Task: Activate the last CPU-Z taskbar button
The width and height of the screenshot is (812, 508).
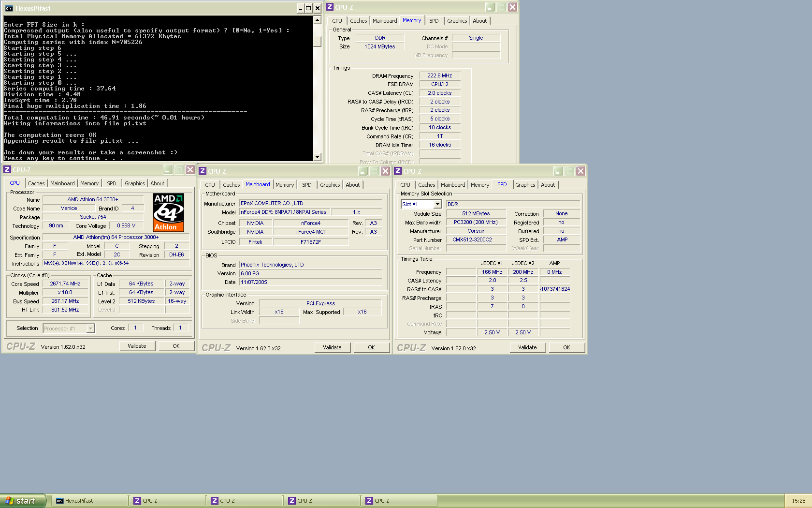Action: pos(399,501)
